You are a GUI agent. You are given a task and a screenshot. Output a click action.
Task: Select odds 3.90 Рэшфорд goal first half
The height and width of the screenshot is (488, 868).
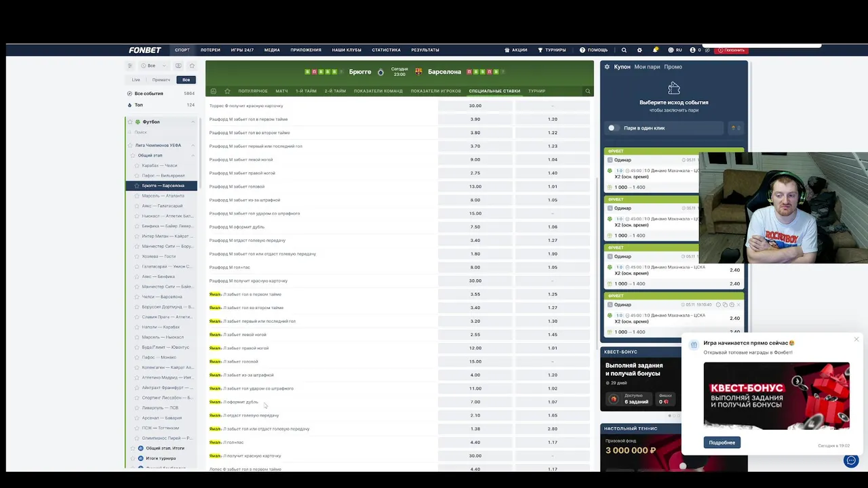point(475,119)
